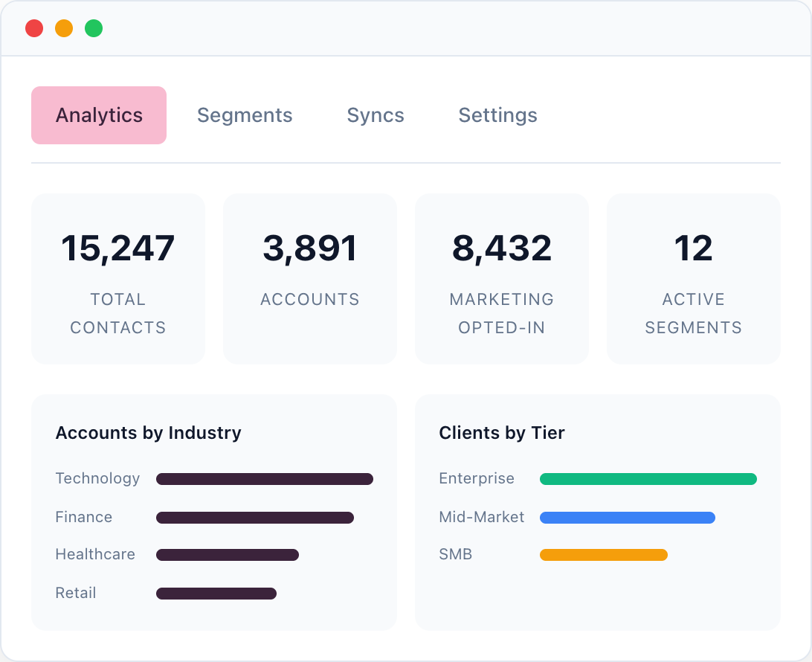Switch to the Segments tab
Image resolution: width=812 pixels, height=662 pixels.
[x=245, y=115]
